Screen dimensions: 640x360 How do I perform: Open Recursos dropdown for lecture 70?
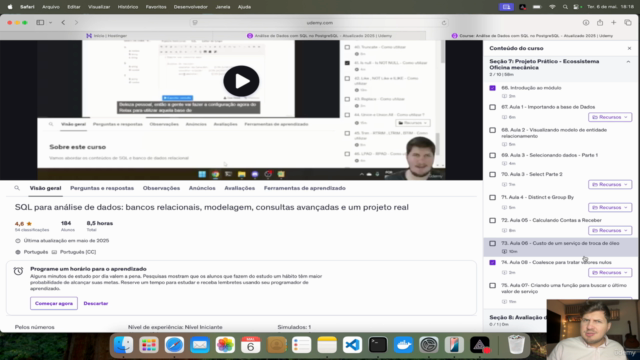pos(610,184)
